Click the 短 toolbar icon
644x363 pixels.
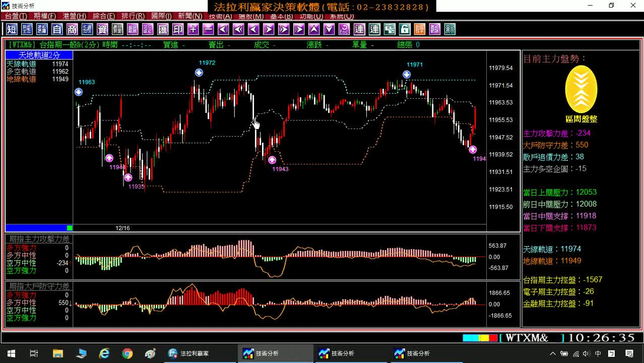(12, 29)
